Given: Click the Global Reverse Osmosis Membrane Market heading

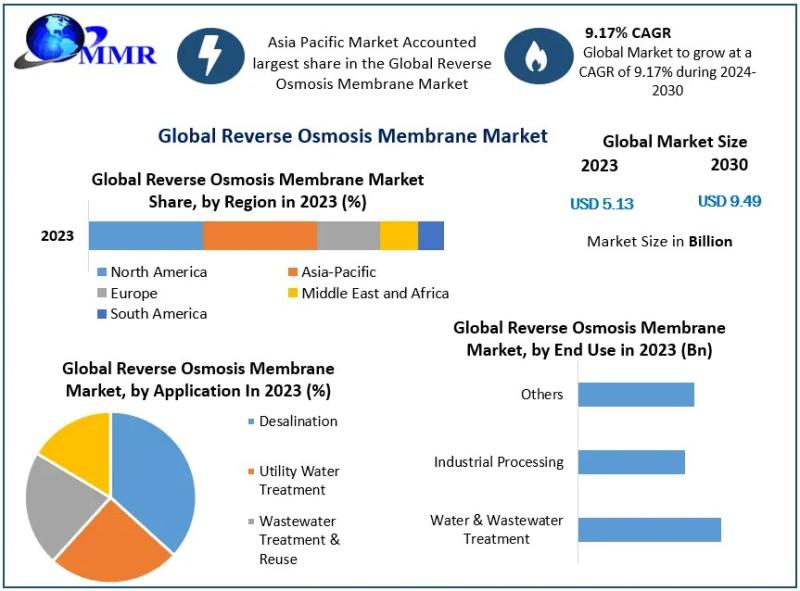Looking at the screenshot, I should [x=353, y=136].
